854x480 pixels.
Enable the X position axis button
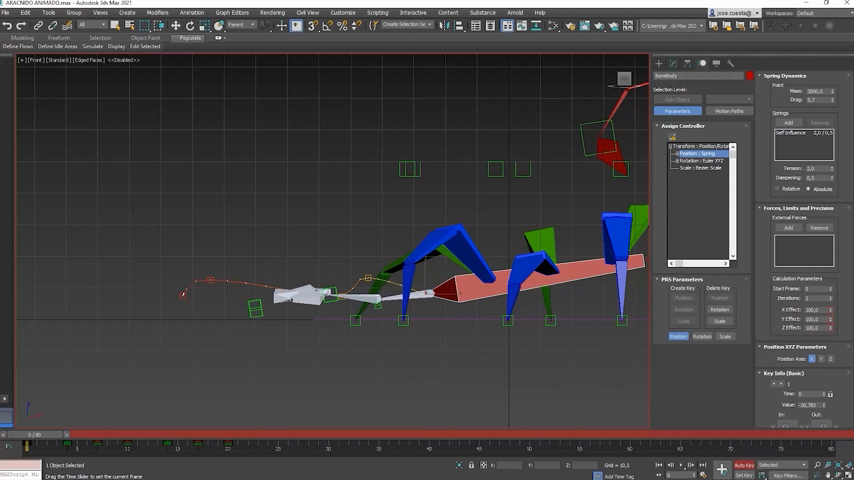pos(812,359)
